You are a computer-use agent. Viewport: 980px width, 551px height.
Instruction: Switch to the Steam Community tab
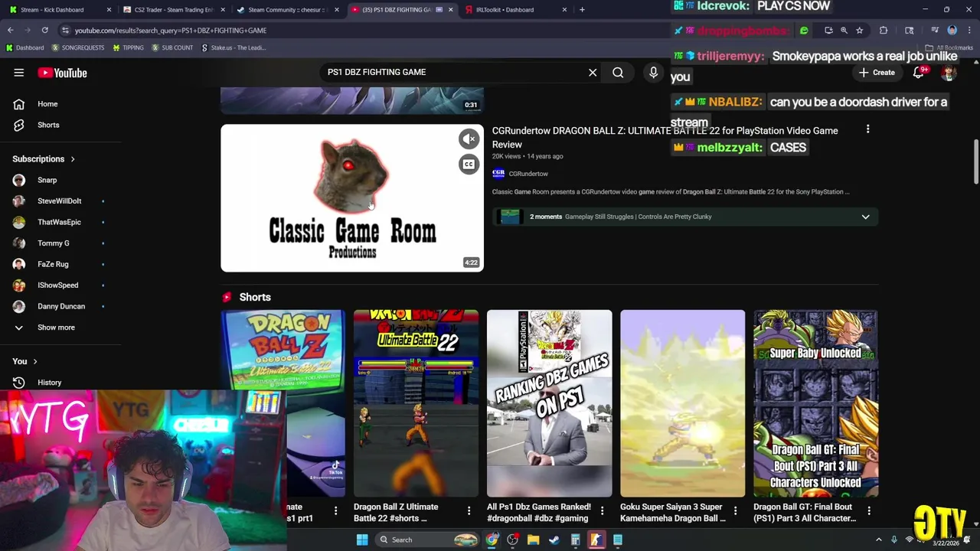[x=288, y=10]
